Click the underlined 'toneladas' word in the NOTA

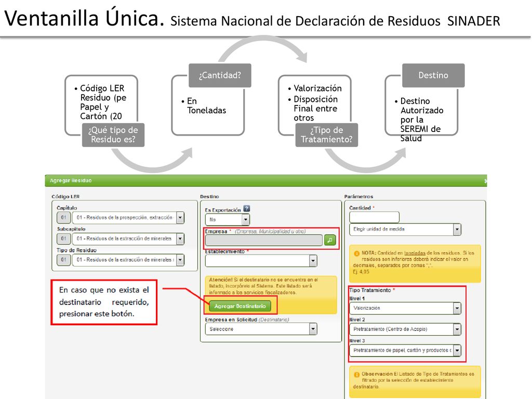[415, 253]
